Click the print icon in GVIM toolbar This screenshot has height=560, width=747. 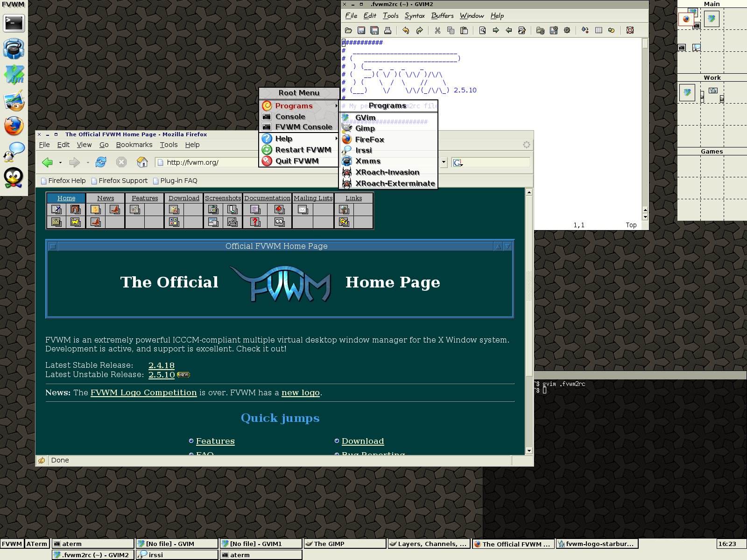coord(388,30)
